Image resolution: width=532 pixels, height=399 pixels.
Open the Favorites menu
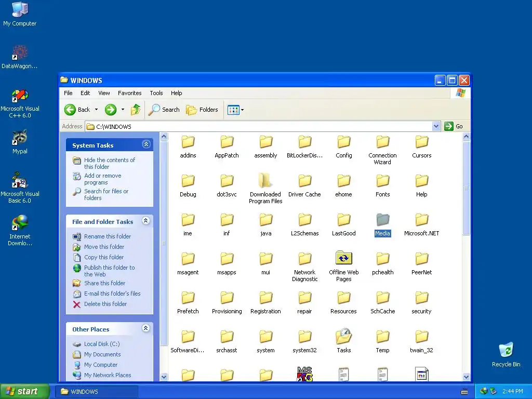pyautogui.click(x=129, y=93)
